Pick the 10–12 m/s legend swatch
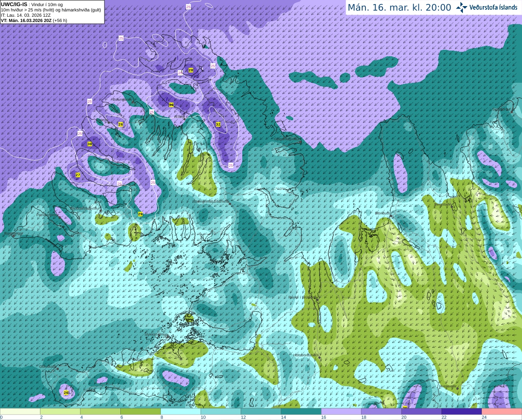This screenshot has height=420, width=522. pos(221,411)
